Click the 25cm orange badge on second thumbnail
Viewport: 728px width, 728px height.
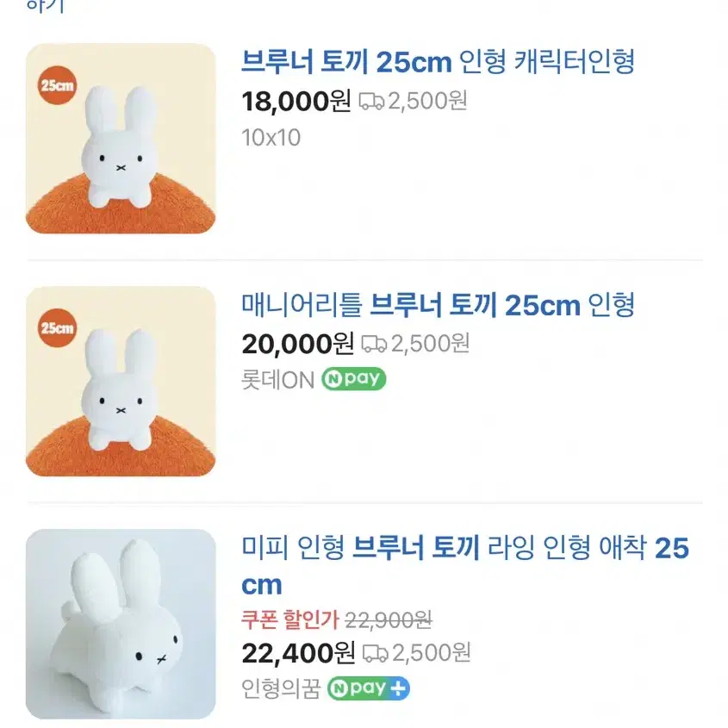[x=57, y=327]
